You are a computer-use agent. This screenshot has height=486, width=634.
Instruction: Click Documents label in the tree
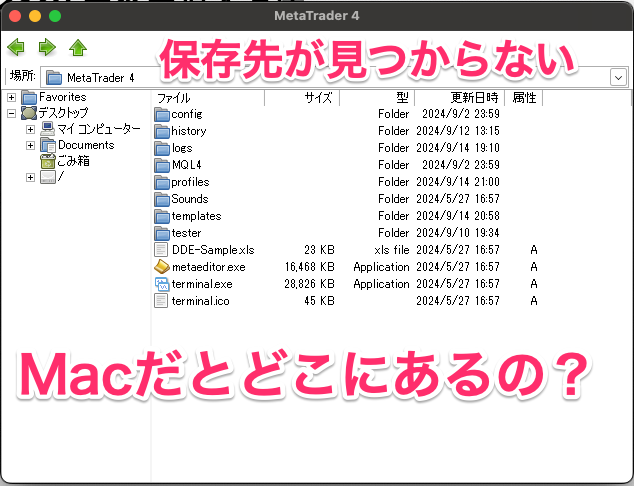86,145
